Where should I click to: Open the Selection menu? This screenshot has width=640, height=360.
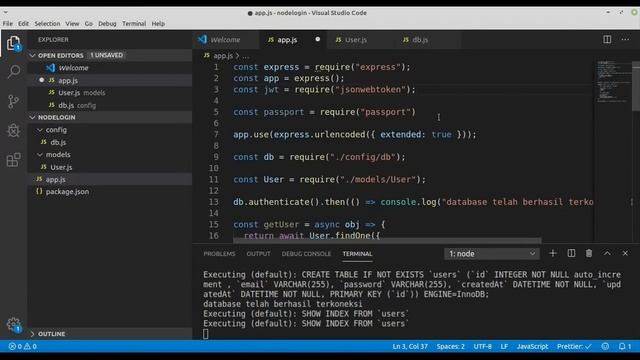[x=47, y=24]
